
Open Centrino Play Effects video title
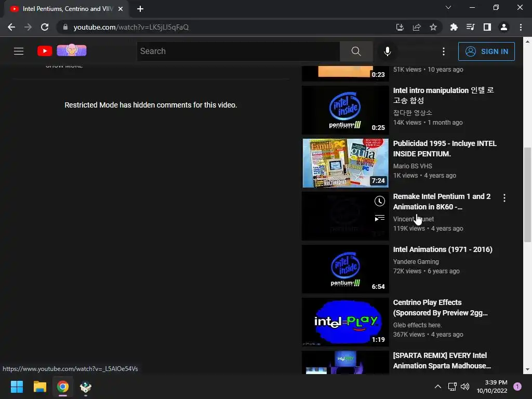440,308
